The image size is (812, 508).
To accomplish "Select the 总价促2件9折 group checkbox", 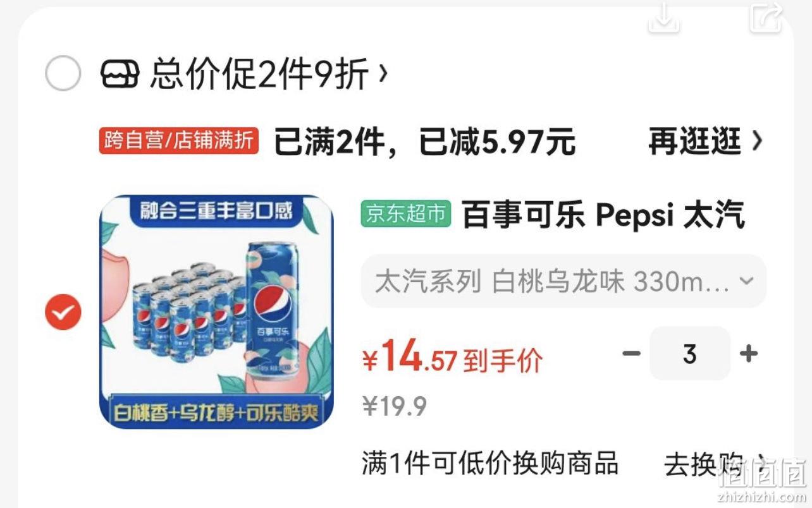I will (x=63, y=73).
